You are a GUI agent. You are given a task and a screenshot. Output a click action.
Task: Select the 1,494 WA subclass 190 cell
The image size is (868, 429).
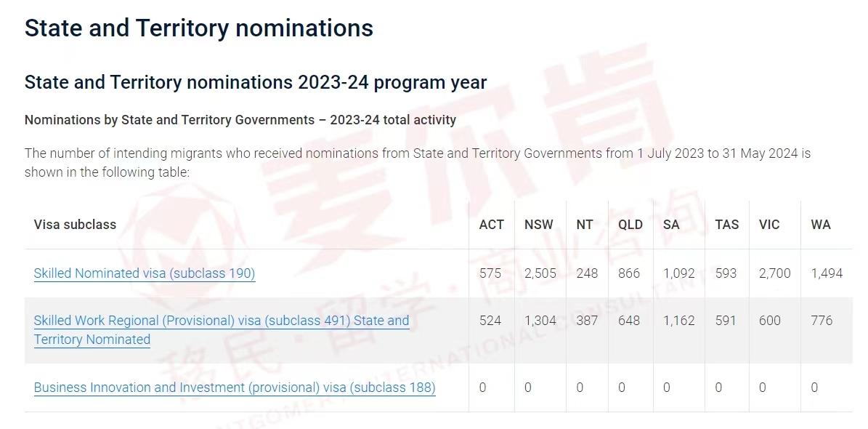point(827,273)
